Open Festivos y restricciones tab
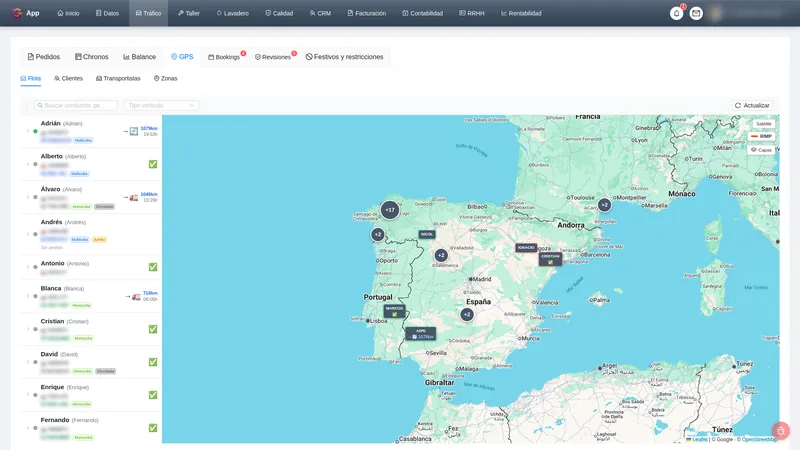Screen dimensions: 800x450 [344, 57]
